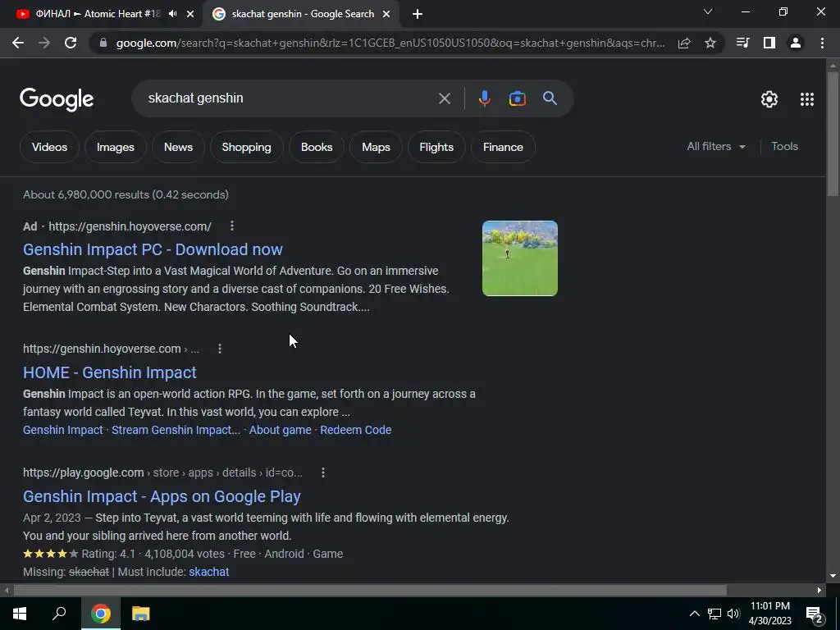Screen dimensions: 840x630
Task: Filter results by Maps
Action: [376, 147]
